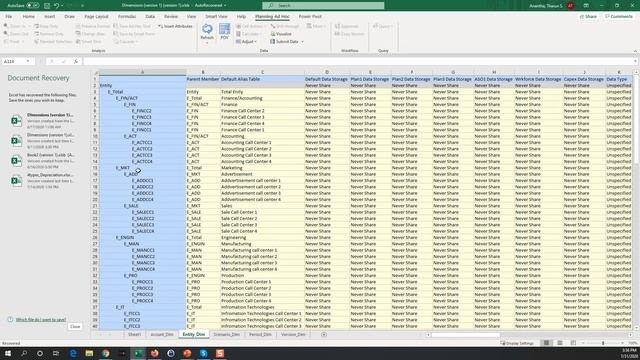Click the 'Parent Member' header cell
Screen dimensions: 640x360
pyautogui.click(x=203, y=79)
